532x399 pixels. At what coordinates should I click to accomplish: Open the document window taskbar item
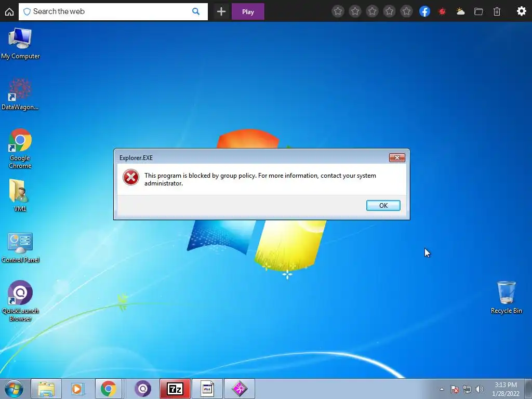click(x=207, y=389)
